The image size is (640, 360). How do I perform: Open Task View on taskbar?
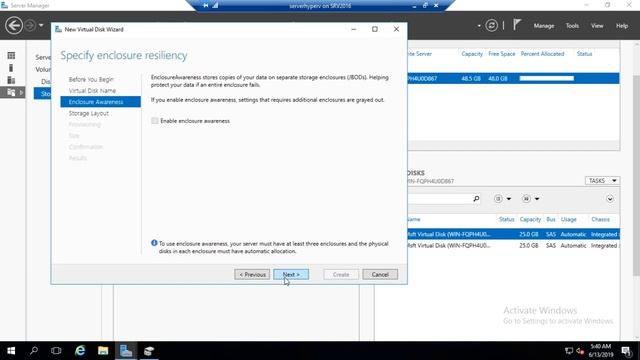pos(56,351)
